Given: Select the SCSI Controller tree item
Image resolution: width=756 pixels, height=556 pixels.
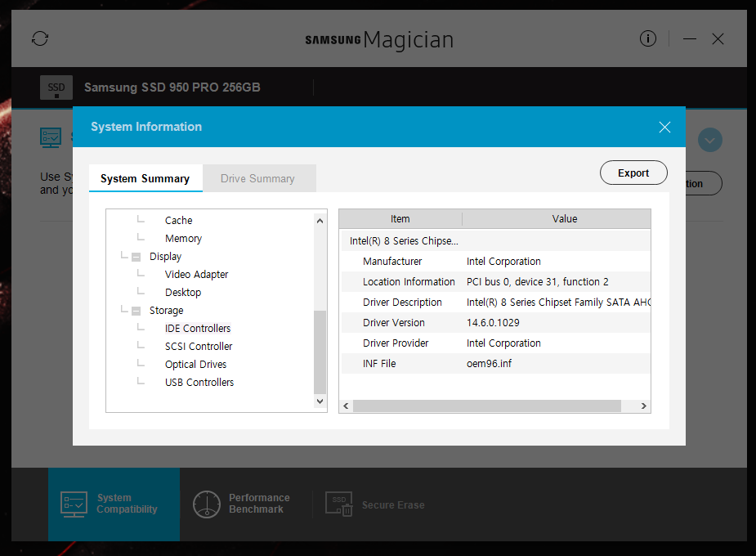Looking at the screenshot, I should click(199, 347).
